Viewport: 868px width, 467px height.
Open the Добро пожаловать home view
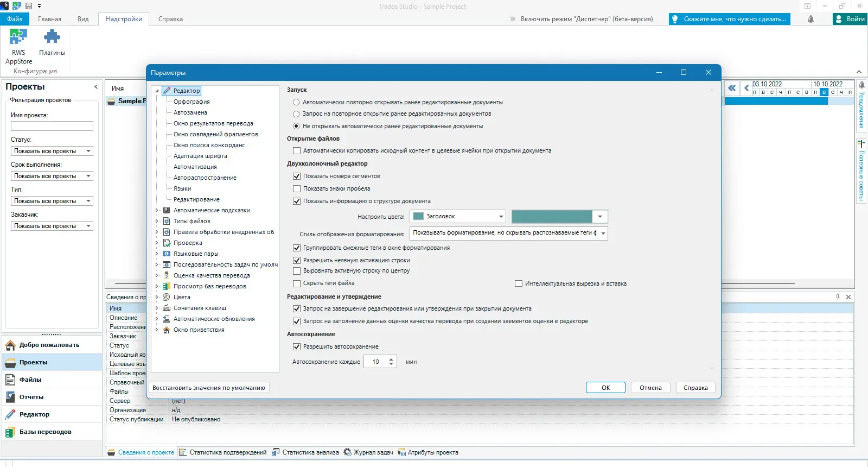click(52, 345)
